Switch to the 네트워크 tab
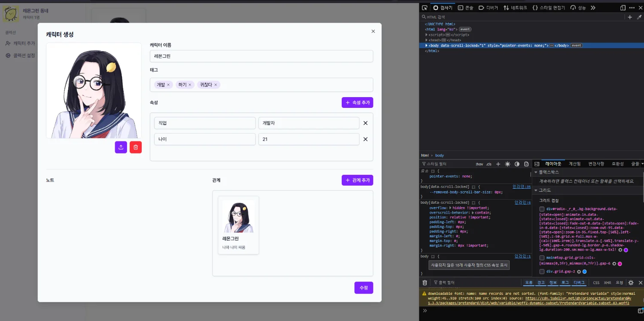The image size is (644, 321). [516, 8]
